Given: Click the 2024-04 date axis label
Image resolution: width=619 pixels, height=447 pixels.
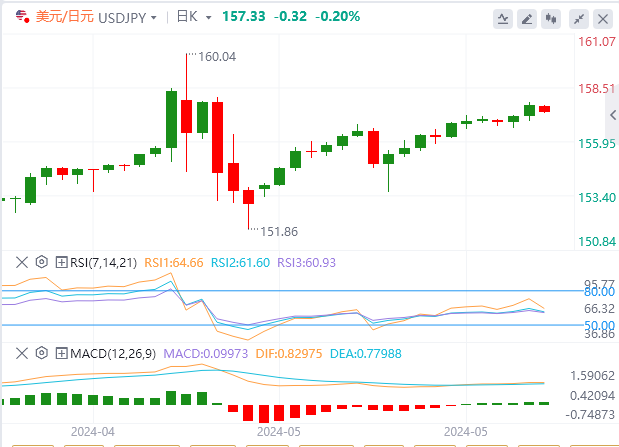Looking at the screenshot, I should [x=93, y=432].
